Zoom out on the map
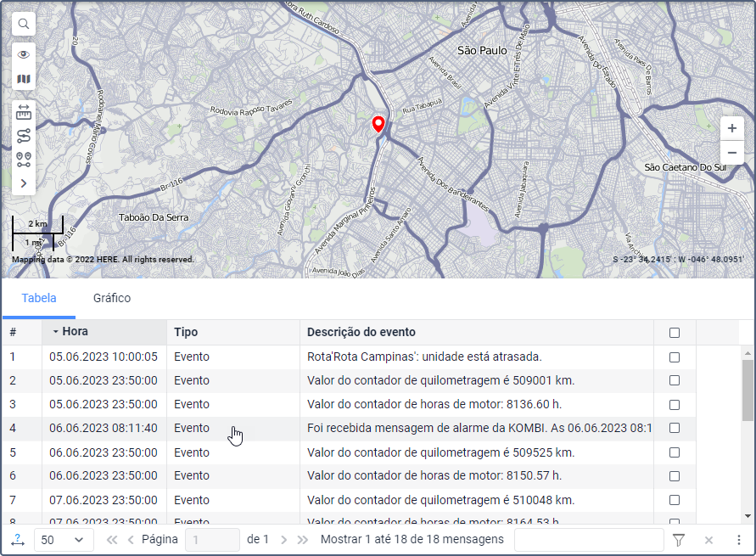 [x=732, y=153]
